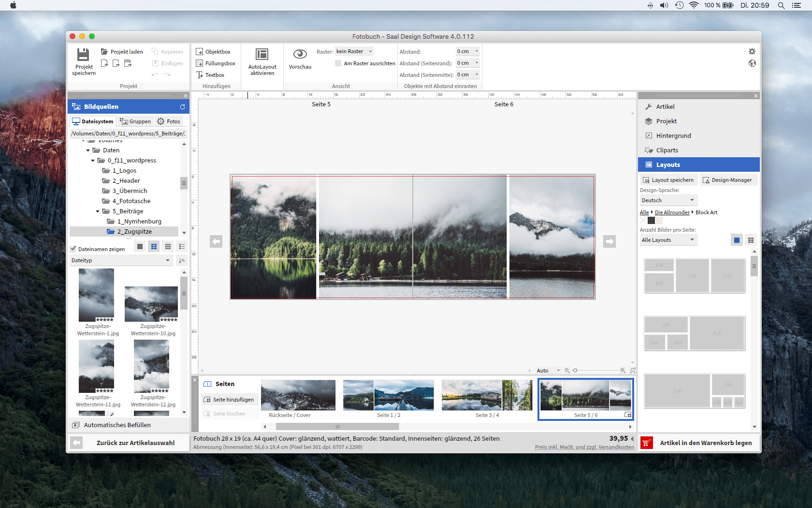Select the Füllungsbox tool
The width and height of the screenshot is (812, 508).
pos(216,63)
